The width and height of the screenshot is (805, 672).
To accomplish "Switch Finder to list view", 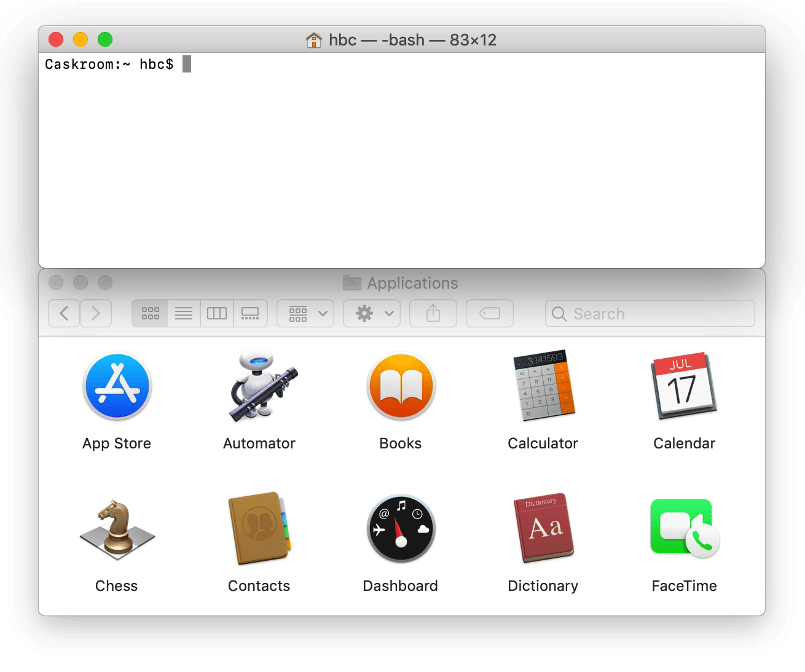I will point(184,313).
